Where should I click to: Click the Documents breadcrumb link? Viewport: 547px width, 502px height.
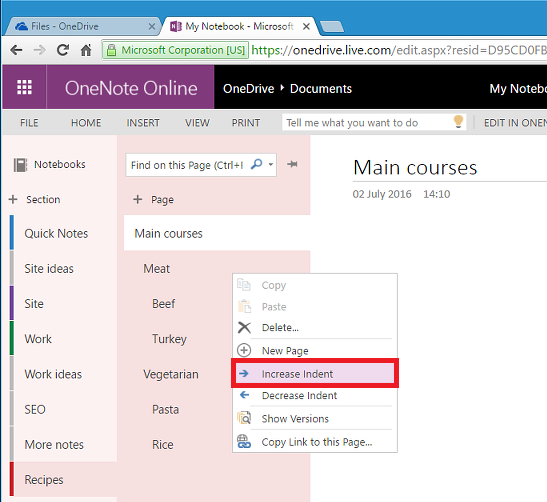point(321,89)
